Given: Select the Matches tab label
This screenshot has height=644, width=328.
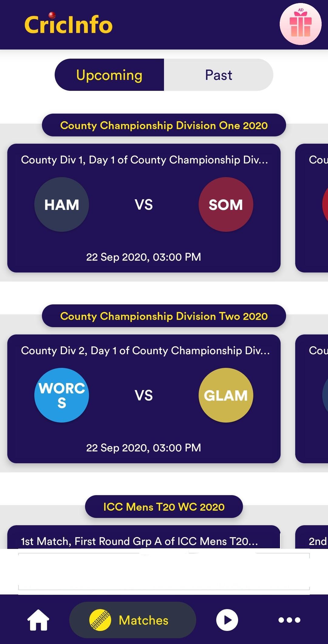Looking at the screenshot, I should coord(143,620).
